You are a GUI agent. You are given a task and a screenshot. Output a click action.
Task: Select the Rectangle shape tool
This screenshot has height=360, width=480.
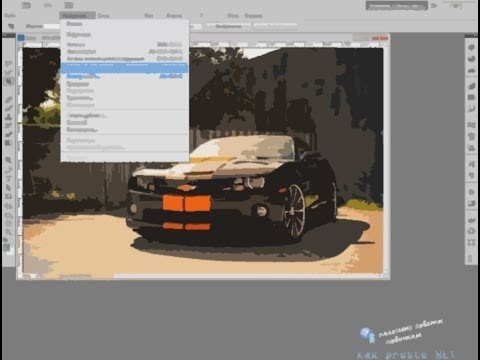tap(9, 197)
